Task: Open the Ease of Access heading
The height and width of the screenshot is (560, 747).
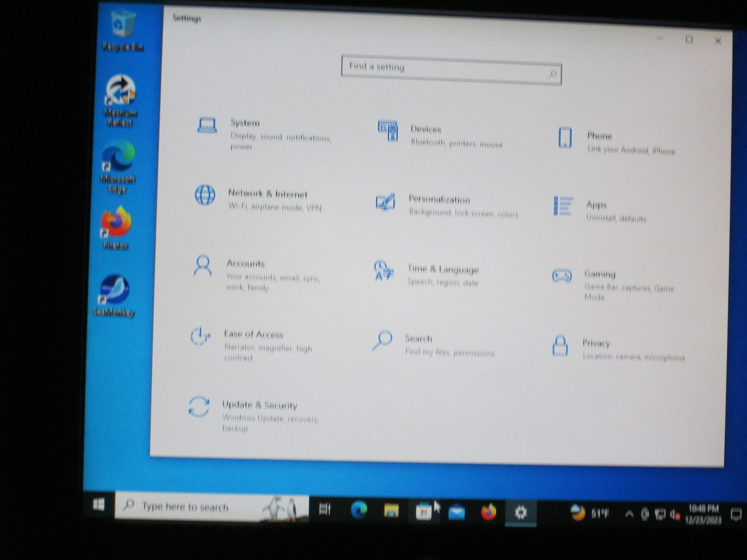Action: pyautogui.click(x=254, y=334)
